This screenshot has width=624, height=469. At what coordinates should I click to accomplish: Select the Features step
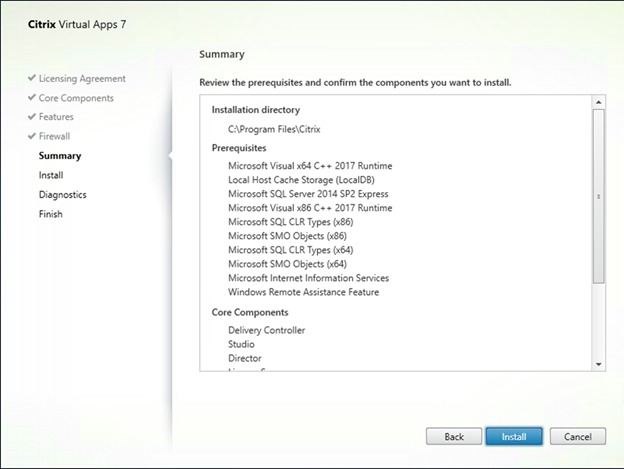point(56,117)
